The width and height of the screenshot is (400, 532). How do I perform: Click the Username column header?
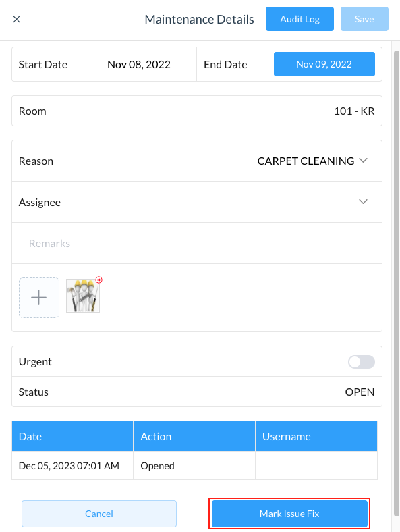point(316,436)
